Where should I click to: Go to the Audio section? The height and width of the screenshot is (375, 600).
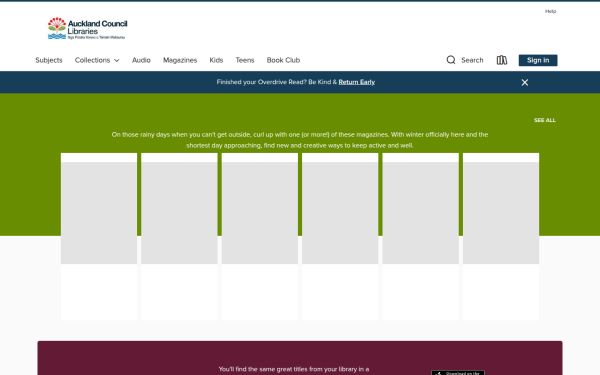click(x=141, y=60)
